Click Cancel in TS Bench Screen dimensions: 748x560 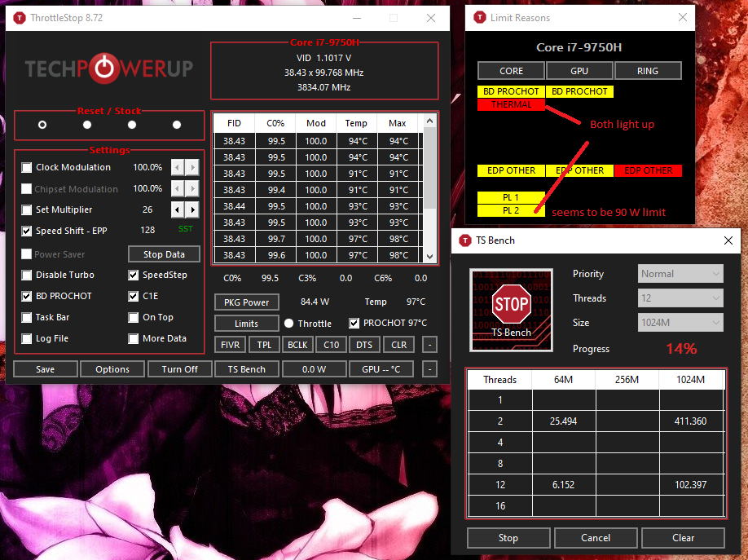click(596, 538)
